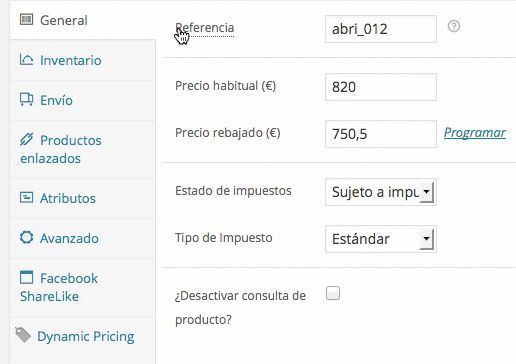Click the General tab icon

coord(26,19)
